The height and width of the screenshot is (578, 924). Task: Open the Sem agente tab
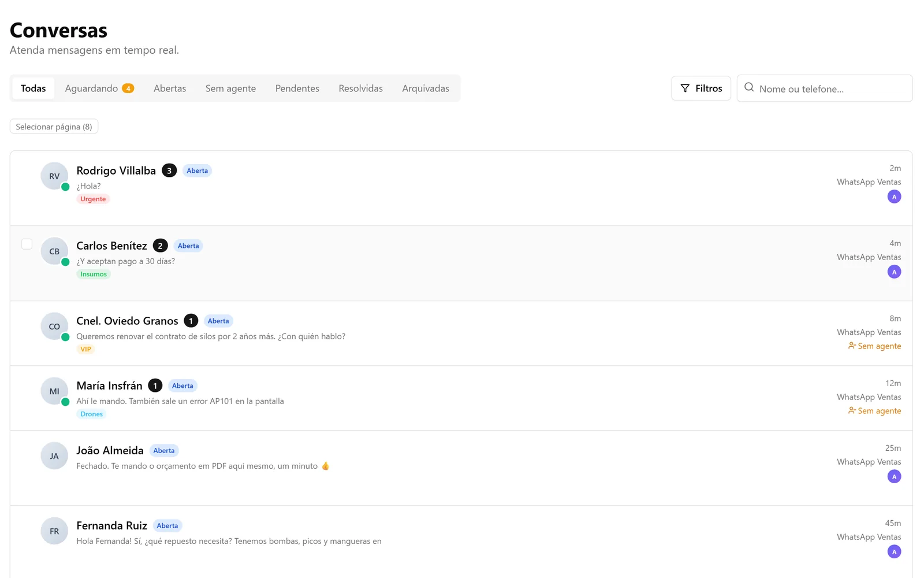[x=230, y=88]
